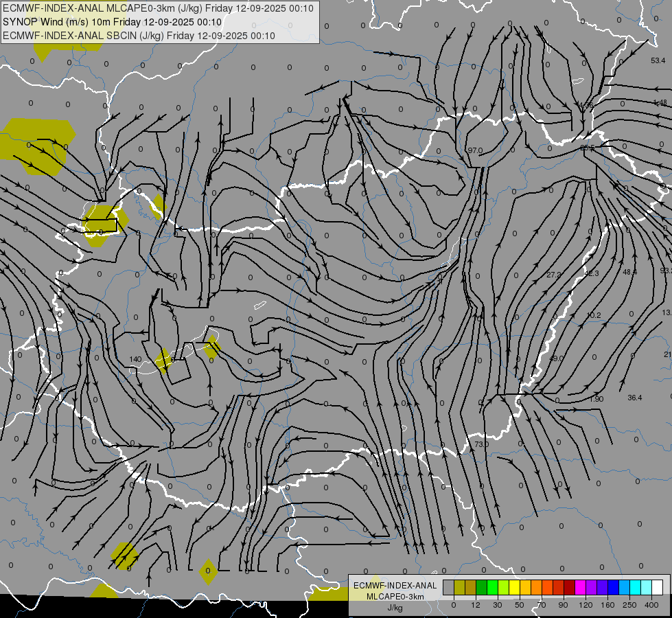Click the dark green legend swatch
Screen dimensions: 672x618
pos(482,587)
